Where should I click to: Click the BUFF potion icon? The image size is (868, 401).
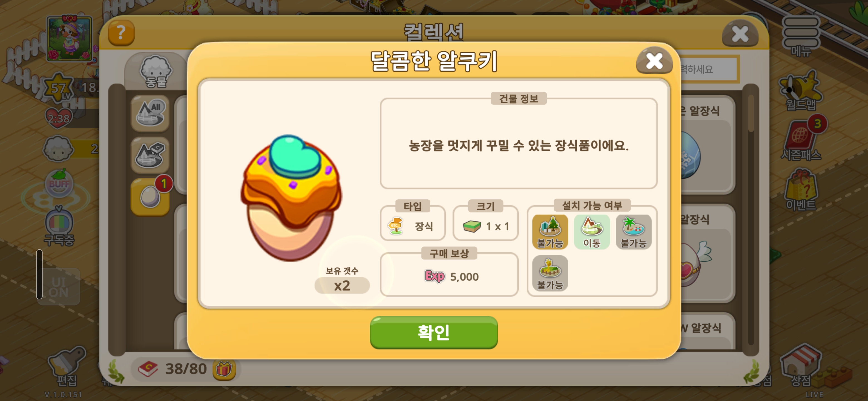(x=59, y=184)
